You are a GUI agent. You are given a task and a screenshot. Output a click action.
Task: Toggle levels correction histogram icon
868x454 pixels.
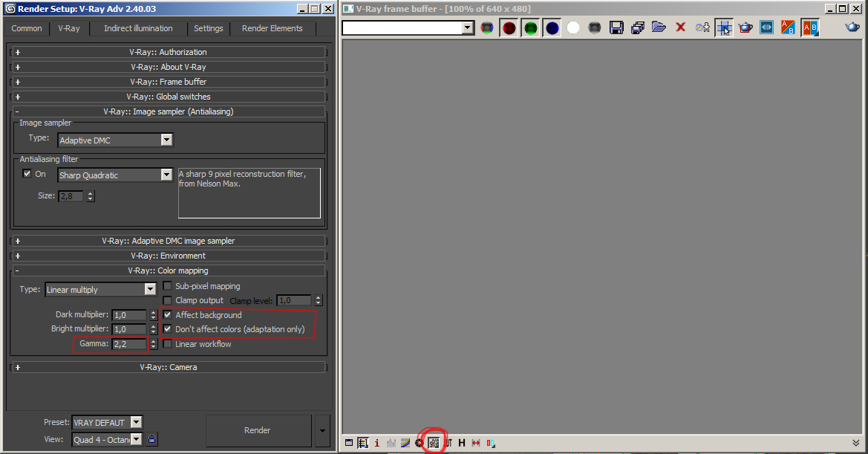tap(391, 443)
